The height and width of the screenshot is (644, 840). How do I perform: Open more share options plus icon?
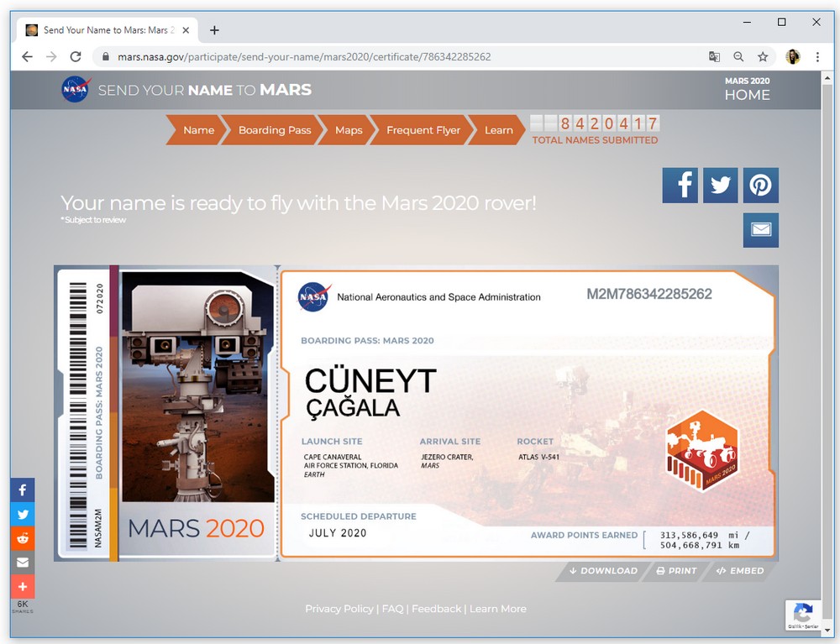(23, 586)
